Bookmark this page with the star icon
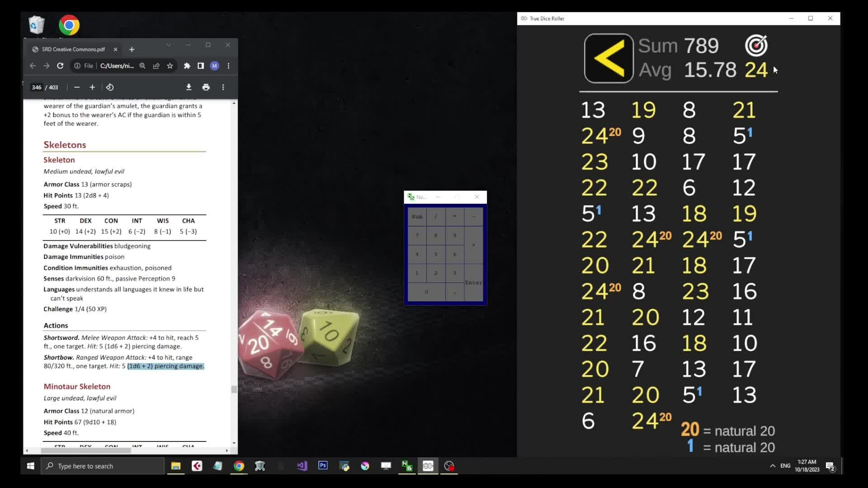Screen dimensions: 868x488 pos(170,66)
